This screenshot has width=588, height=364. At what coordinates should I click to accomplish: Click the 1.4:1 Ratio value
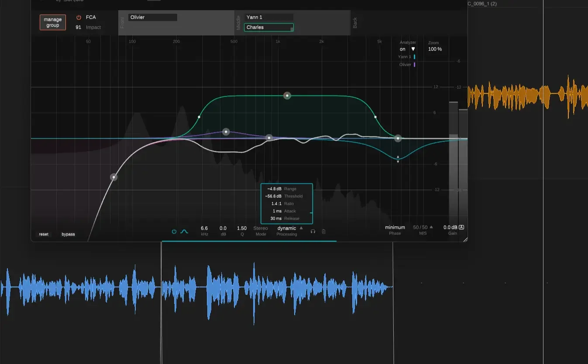[x=277, y=204]
